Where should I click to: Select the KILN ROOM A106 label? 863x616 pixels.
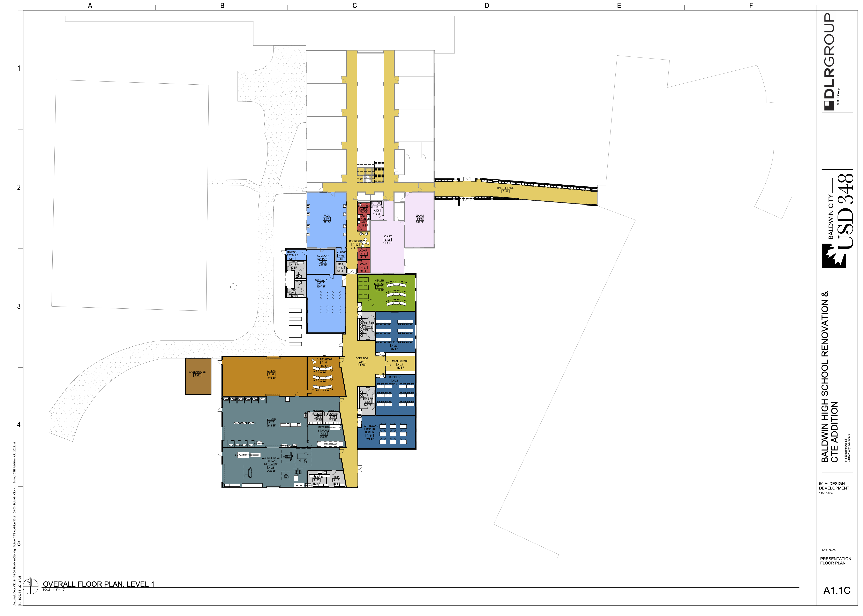click(x=376, y=210)
